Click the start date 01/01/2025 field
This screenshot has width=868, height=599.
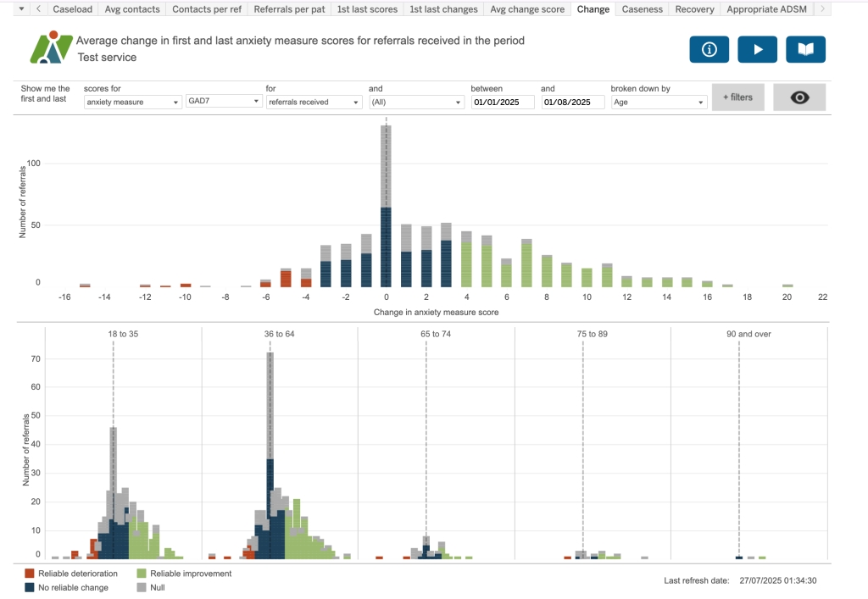coord(503,102)
